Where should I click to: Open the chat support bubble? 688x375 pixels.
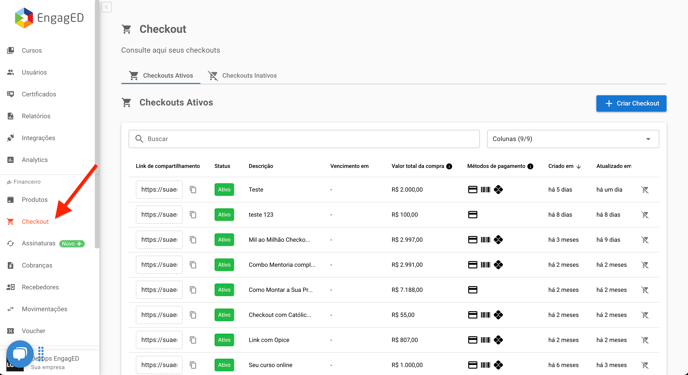coord(20,354)
